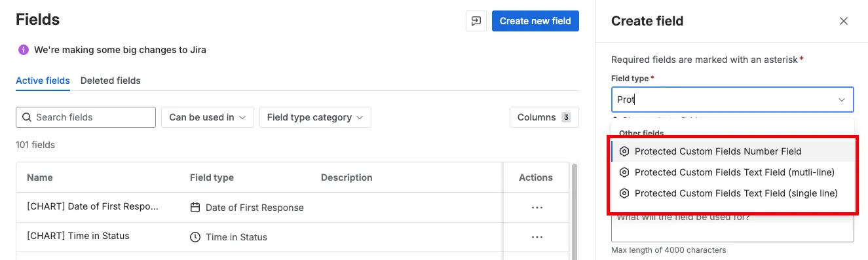Image resolution: width=868 pixels, height=260 pixels.
Task: Click the Description column header
Action: (347, 177)
